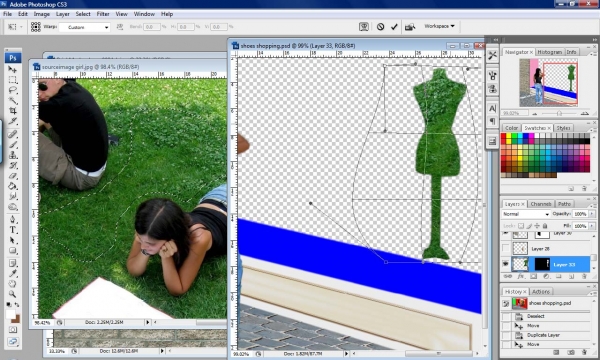Switch to the Histogram tab

(549, 52)
